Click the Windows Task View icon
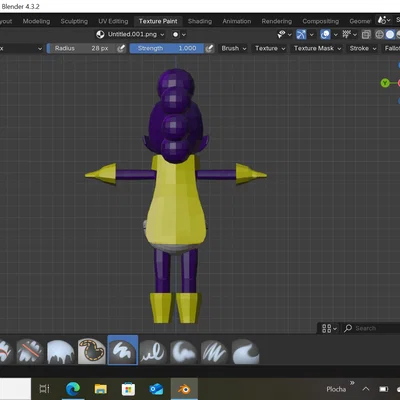Viewport: 400px width, 400px height. (x=44, y=389)
